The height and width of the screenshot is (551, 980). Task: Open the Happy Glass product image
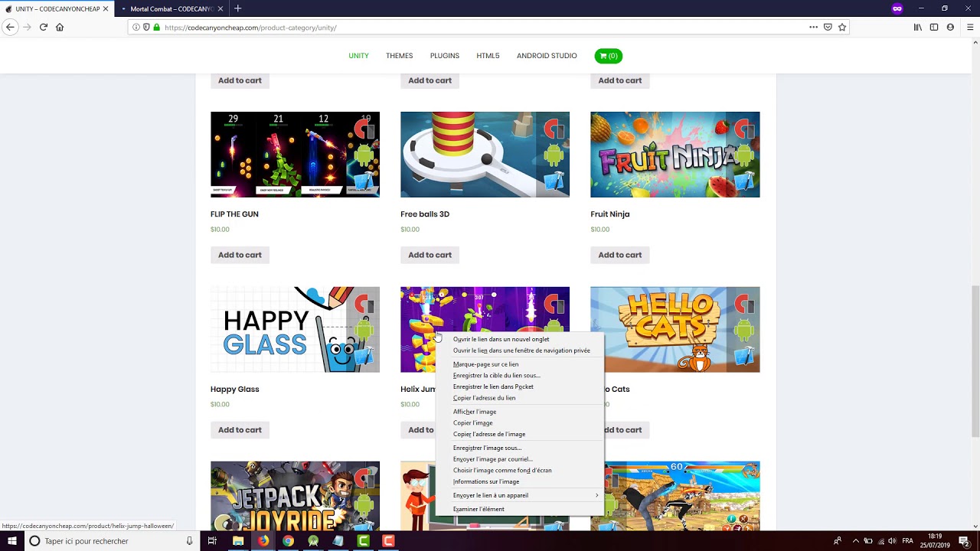(295, 330)
